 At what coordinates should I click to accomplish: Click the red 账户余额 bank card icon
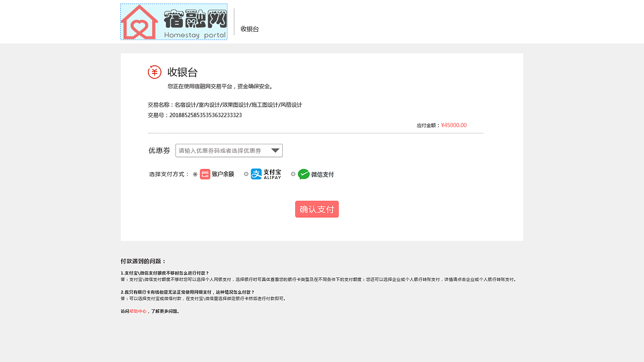205,174
